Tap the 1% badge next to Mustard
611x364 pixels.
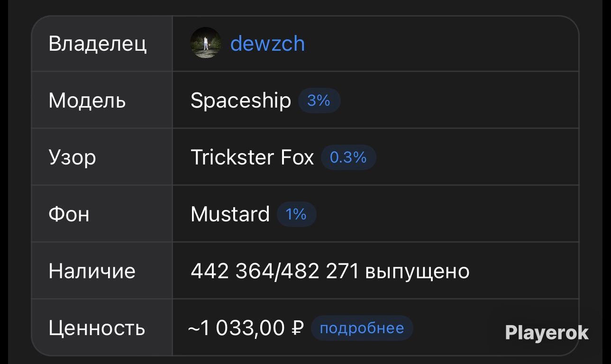(x=296, y=214)
